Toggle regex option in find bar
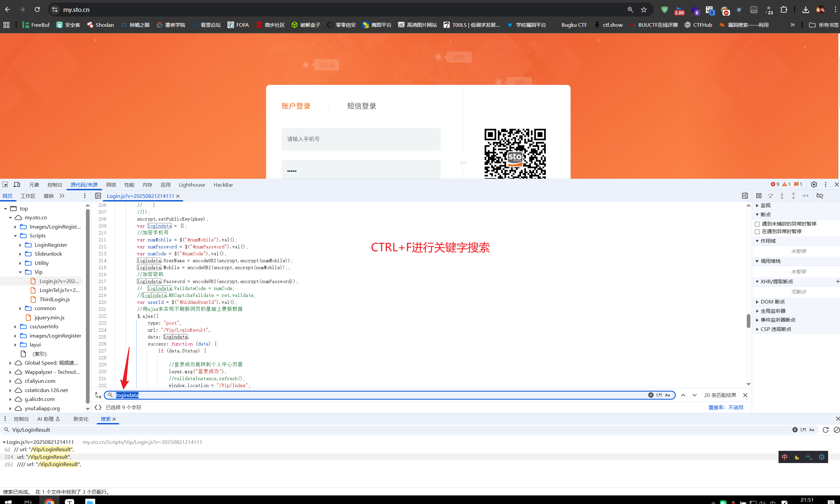The height and width of the screenshot is (504, 840). coord(659,395)
